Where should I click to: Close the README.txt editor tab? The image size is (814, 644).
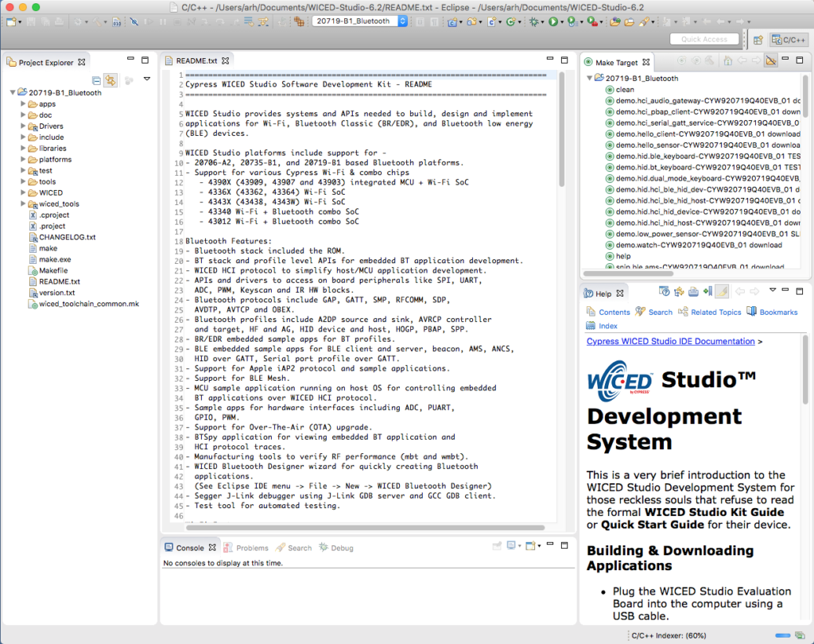pos(225,60)
